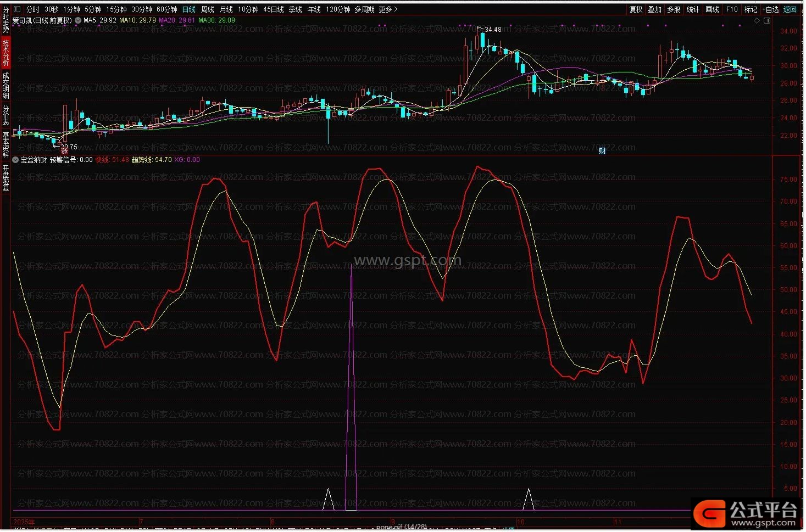Open F10 company info
806x532 pixels.
pyautogui.click(x=732, y=9)
